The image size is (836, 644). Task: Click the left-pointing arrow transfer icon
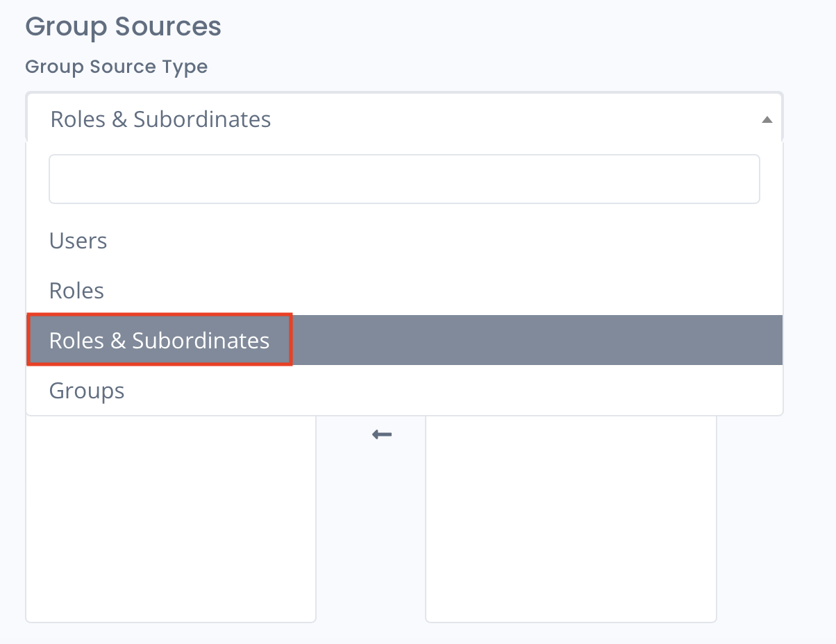tap(382, 434)
